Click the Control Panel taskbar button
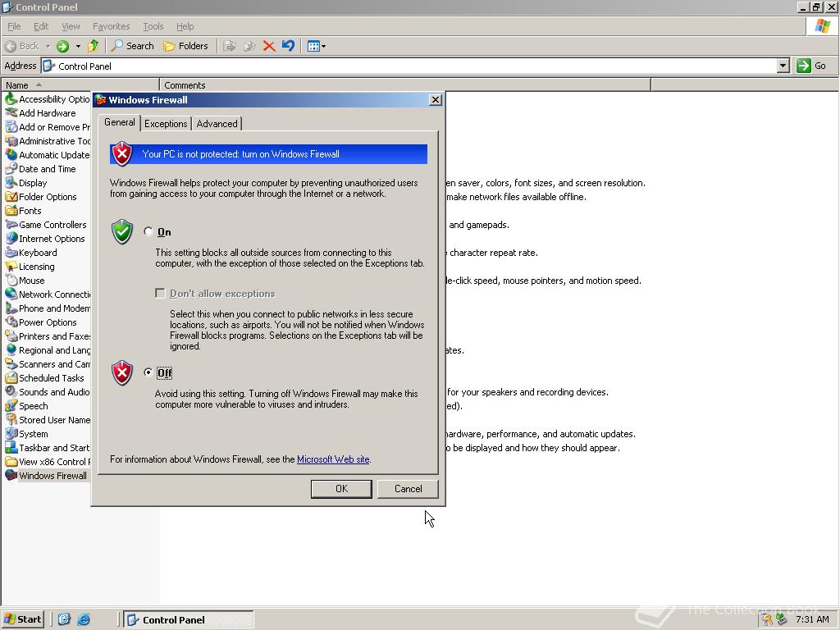 (189, 619)
